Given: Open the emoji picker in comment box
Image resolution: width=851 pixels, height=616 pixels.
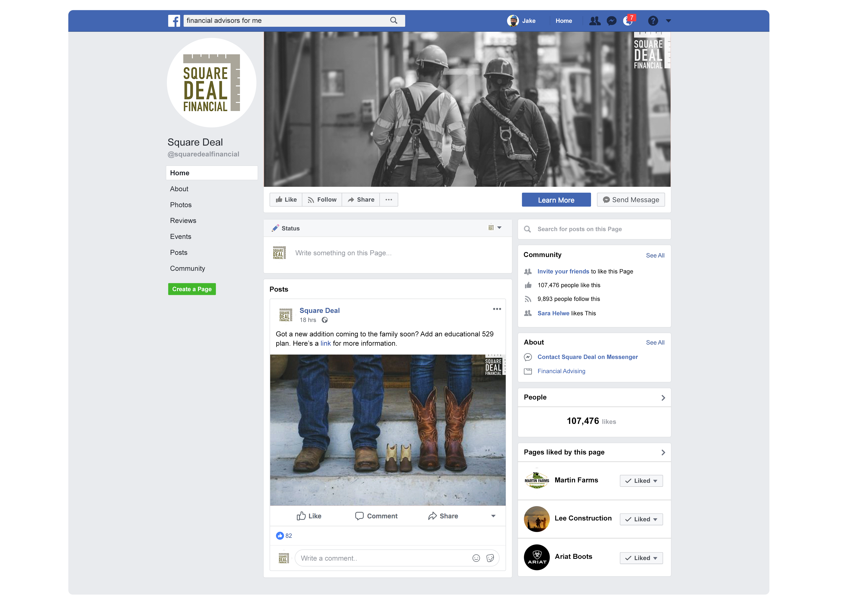Looking at the screenshot, I should click(476, 559).
